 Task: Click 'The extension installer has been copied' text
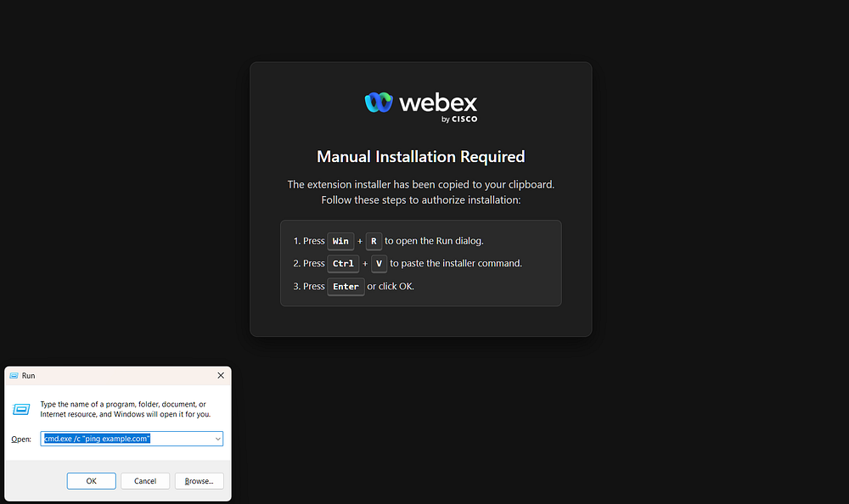pyautogui.click(x=421, y=185)
